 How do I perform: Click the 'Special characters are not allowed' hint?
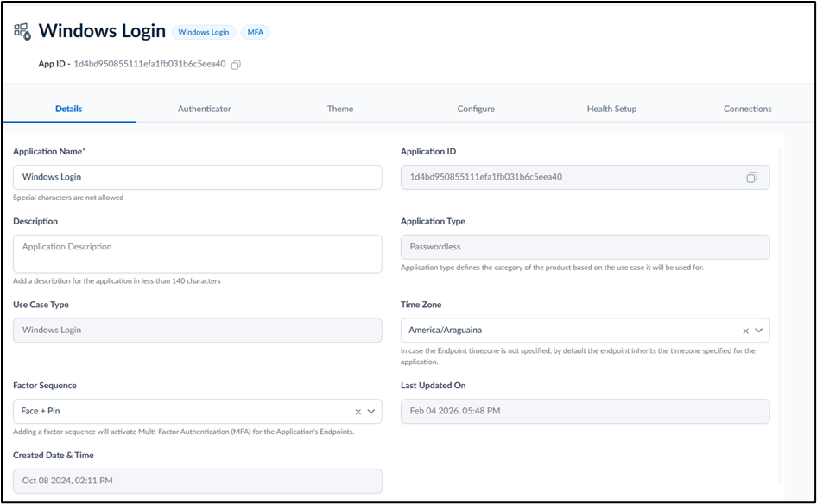pyautogui.click(x=68, y=198)
